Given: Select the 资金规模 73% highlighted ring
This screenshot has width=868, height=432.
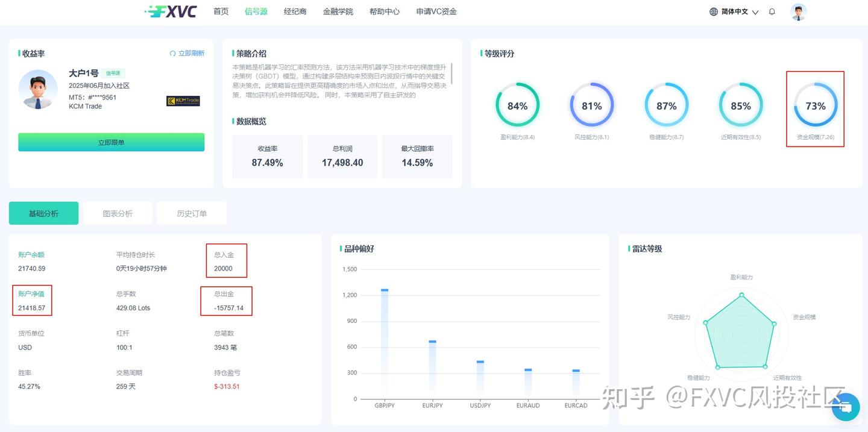Looking at the screenshot, I should pos(816,107).
